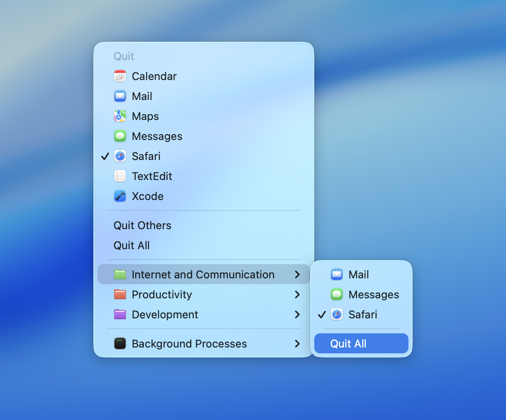Click the Calendar app icon in Quit list
The image size is (506, 420).
click(x=120, y=76)
